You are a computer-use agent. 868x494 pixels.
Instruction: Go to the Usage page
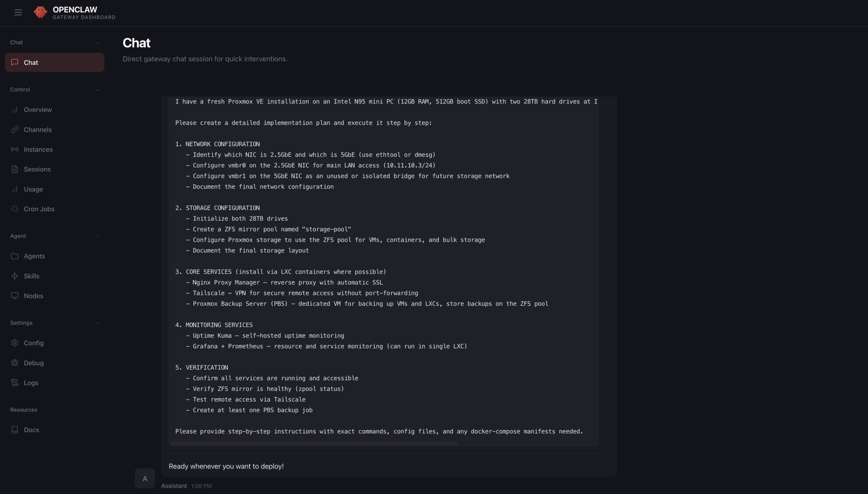coord(33,189)
